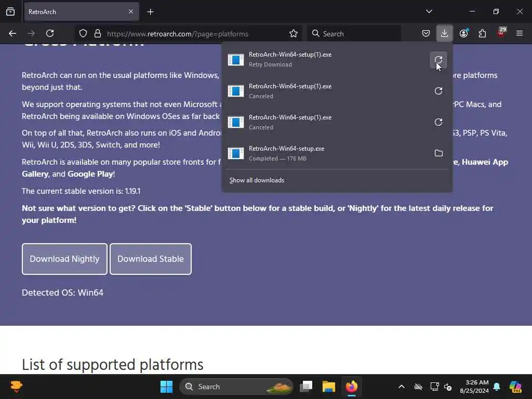Open the list all tabs dropdown arrow

(429, 11)
